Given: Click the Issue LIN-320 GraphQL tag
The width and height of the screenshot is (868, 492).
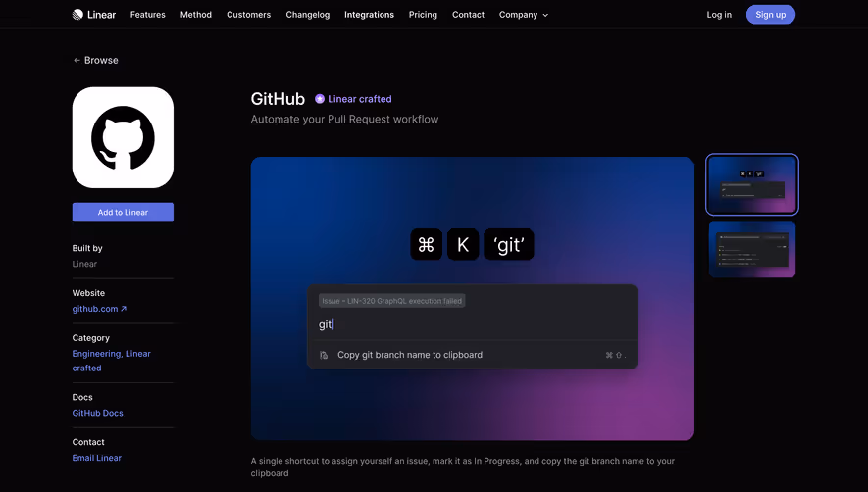Looking at the screenshot, I should [392, 301].
